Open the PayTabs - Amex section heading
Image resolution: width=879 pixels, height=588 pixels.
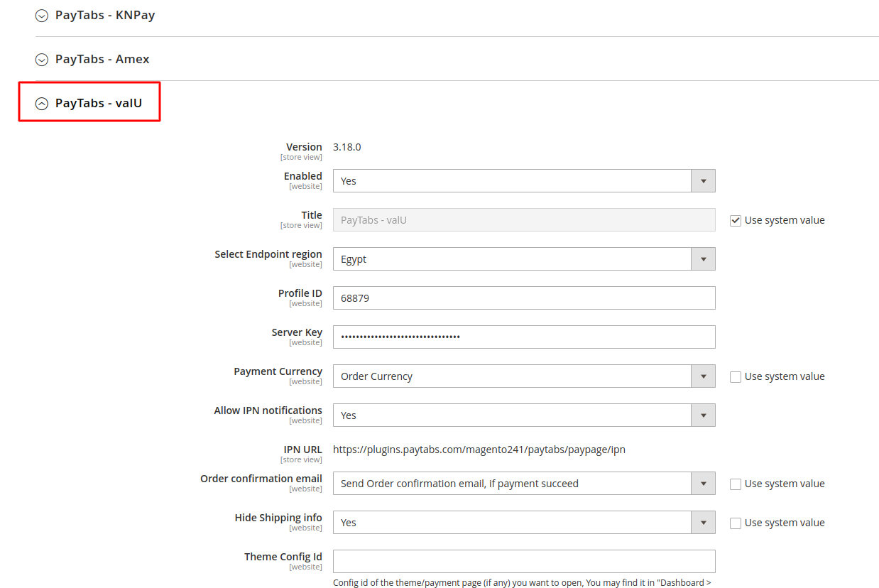coord(102,59)
